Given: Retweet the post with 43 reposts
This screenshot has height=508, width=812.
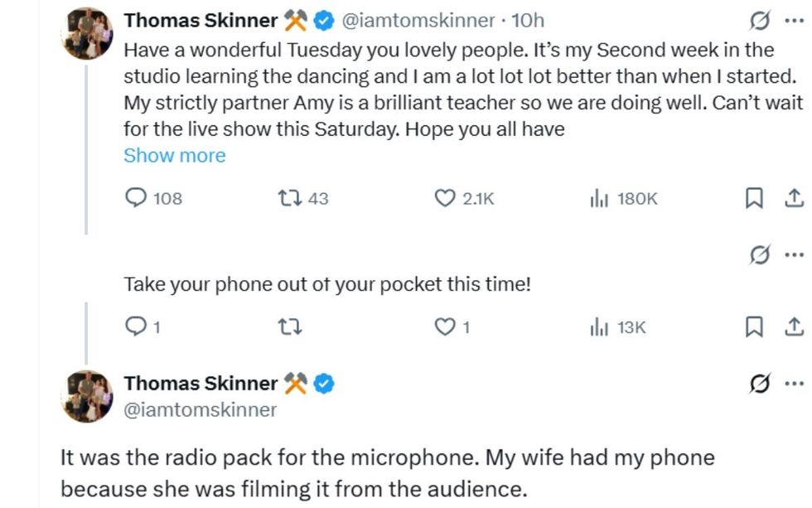Looking at the screenshot, I should (288, 197).
